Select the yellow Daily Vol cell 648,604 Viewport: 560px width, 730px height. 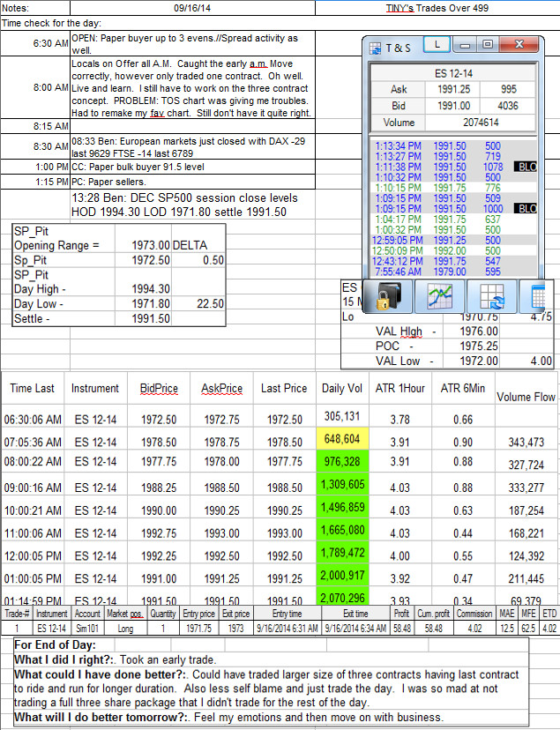(x=342, y=438)
